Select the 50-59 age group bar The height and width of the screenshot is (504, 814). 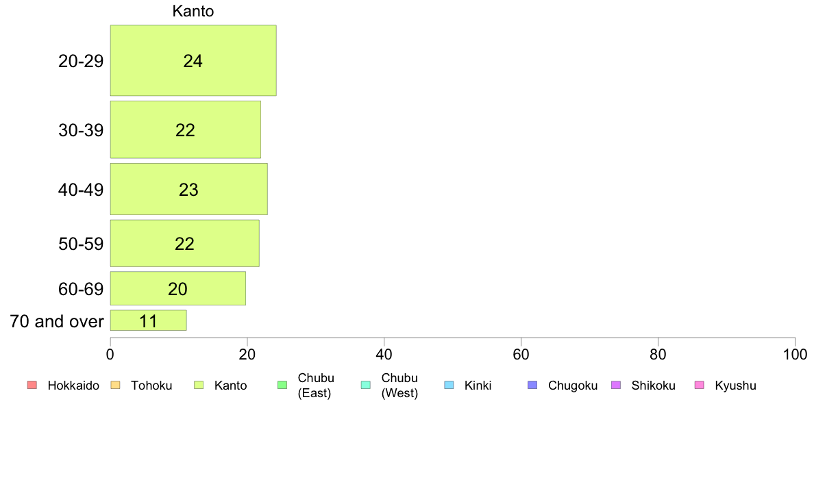tap(185, 243)
